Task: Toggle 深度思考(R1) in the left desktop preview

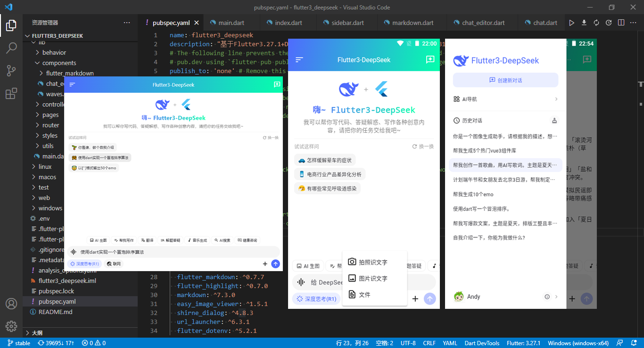Action: [x=84, y=264]
